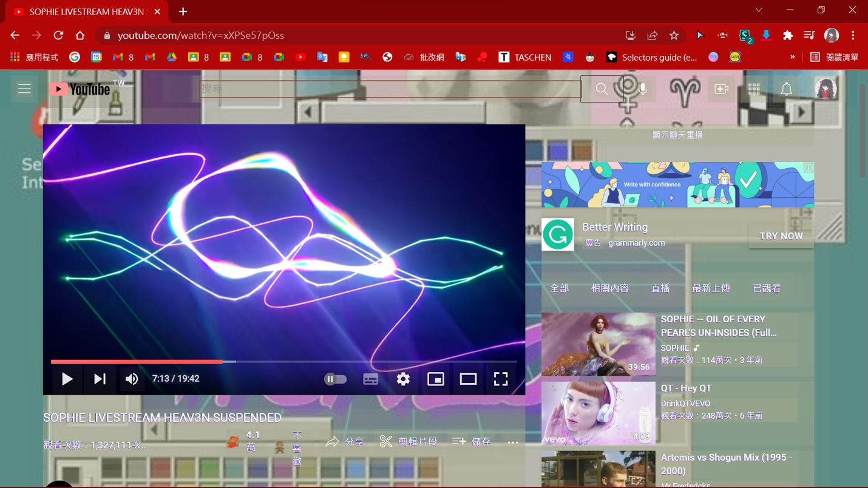Open grammarly.com ad link
868x488 pixels.
tap(636, 243)
